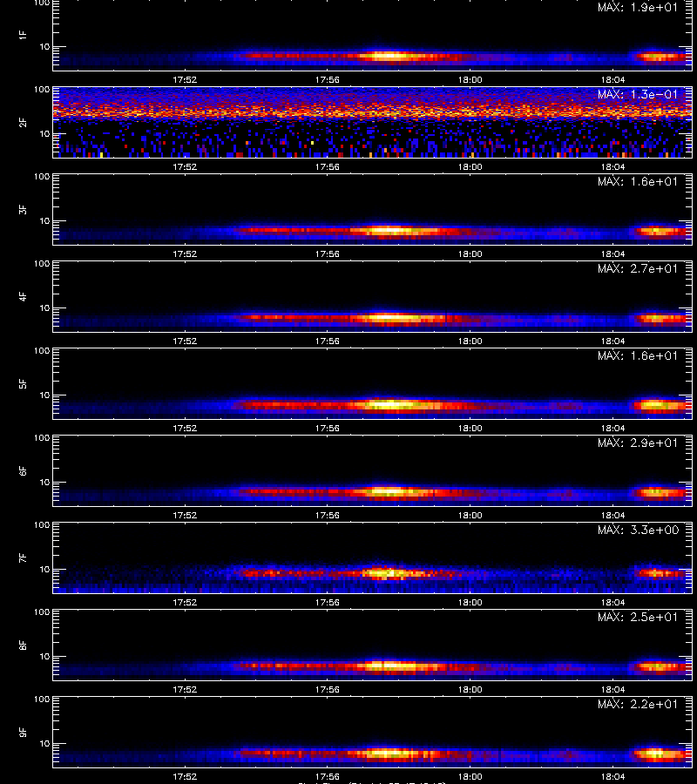Click the 17:52 time label under panel 7F

[185, 603]
